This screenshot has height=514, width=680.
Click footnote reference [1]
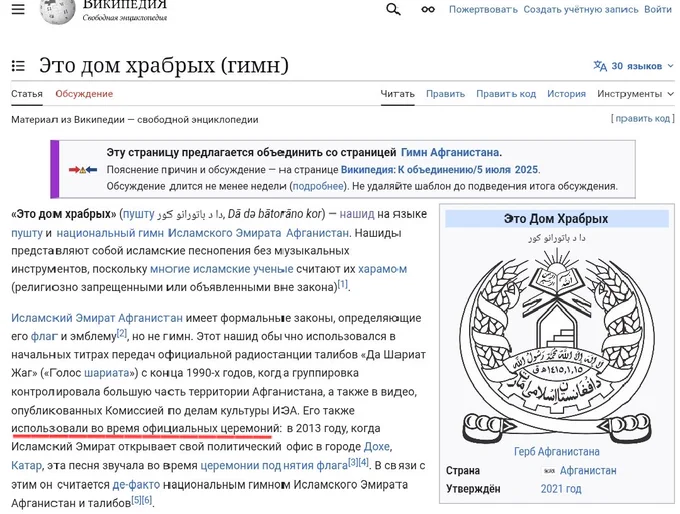click(x=343, y=285)
